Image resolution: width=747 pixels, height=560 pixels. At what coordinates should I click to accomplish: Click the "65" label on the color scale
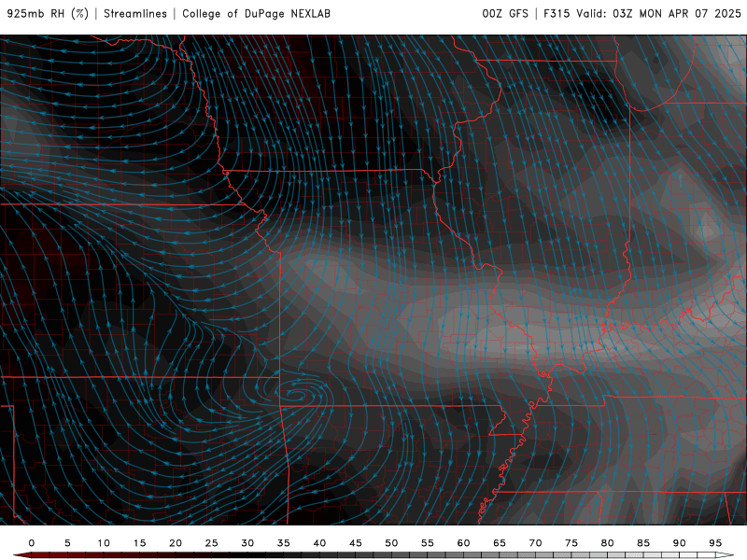(500, 543)
